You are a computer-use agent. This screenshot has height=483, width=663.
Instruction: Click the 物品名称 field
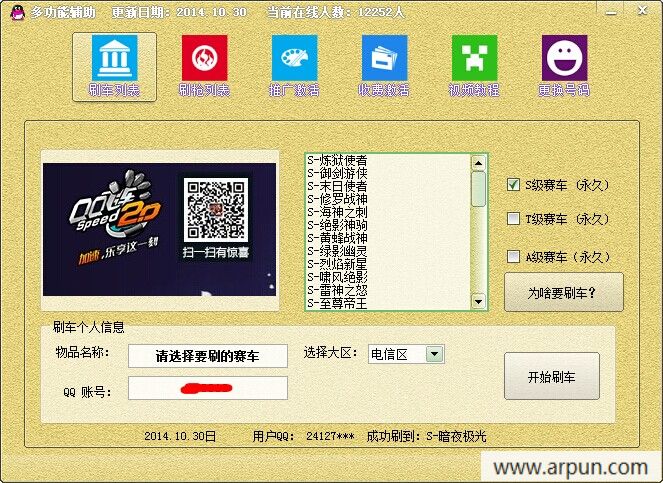point(208,356)
